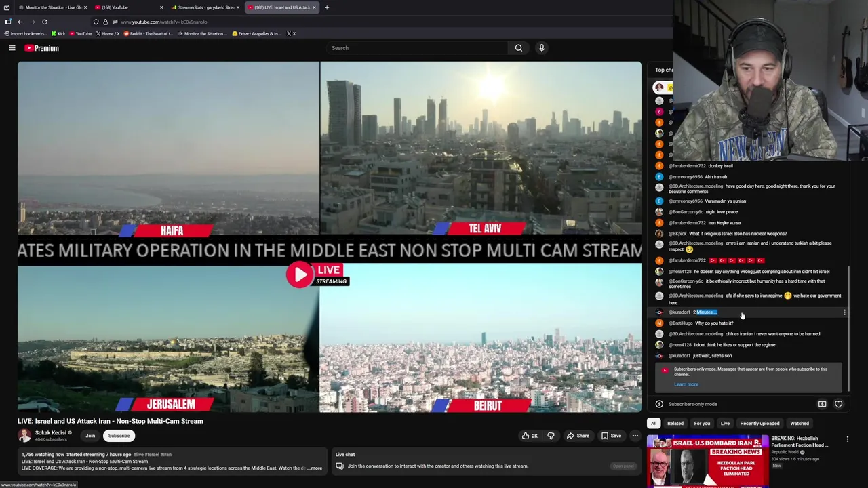Image resolution: width=868 pixels, height=488 pixels.
Task: Select the Recently uploaded chip
Action: pyautogui.click(x=759, y=424)
